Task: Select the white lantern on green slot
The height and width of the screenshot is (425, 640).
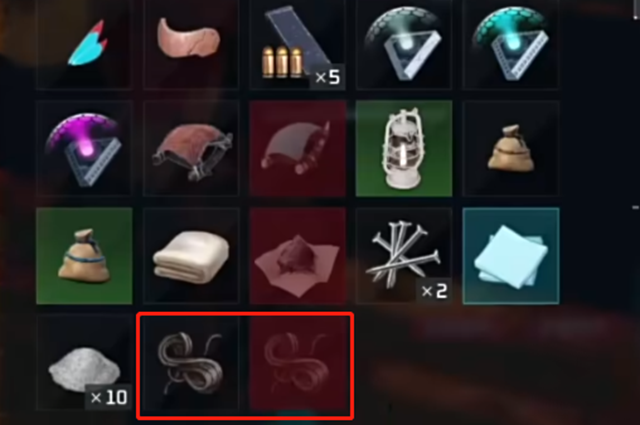Action: point(404,149)
